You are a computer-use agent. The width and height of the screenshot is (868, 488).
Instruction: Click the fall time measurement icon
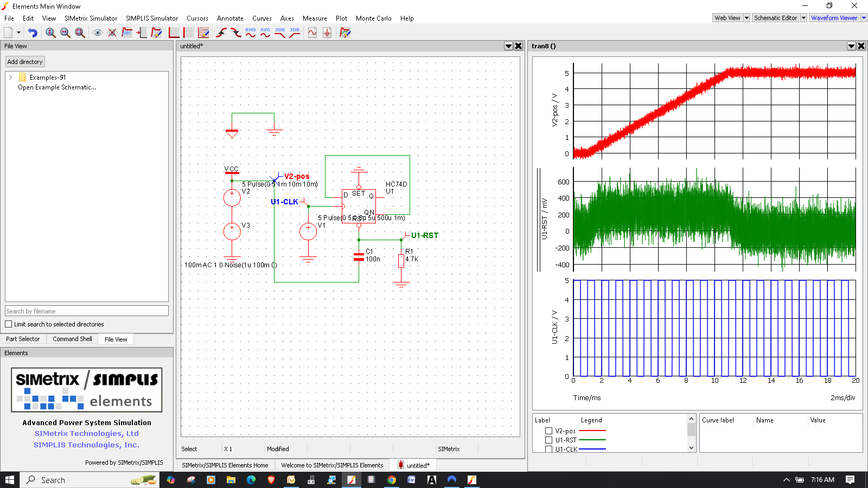point(236,33)
